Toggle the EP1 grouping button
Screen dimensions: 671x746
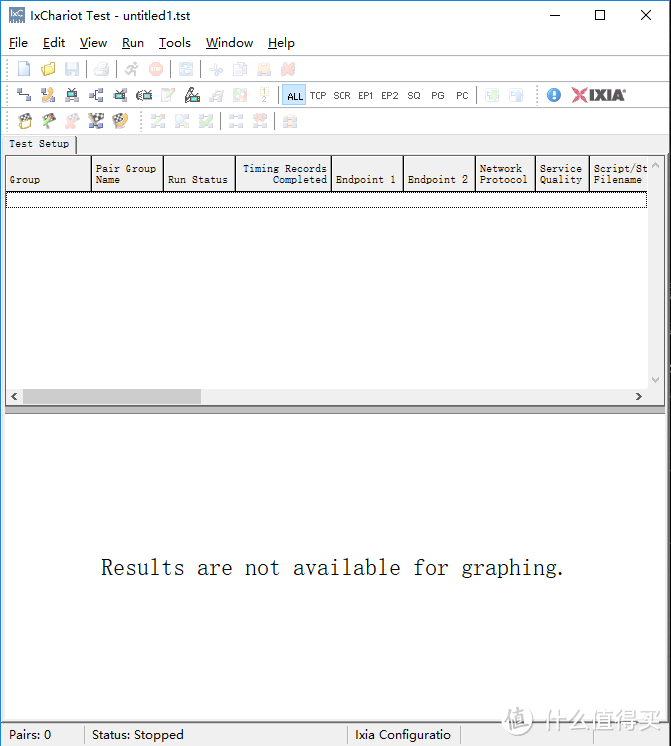[365, 96]
